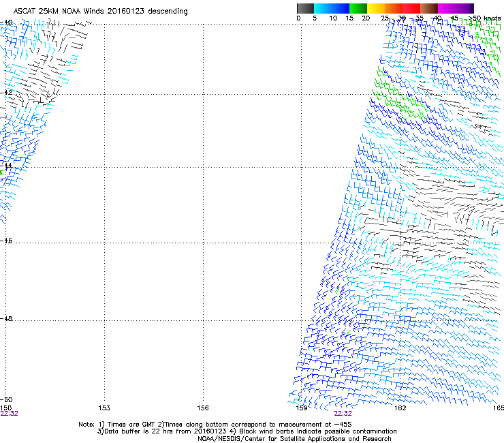Click the orange 25-30 knots legend swatch

[x=394, y=8]
